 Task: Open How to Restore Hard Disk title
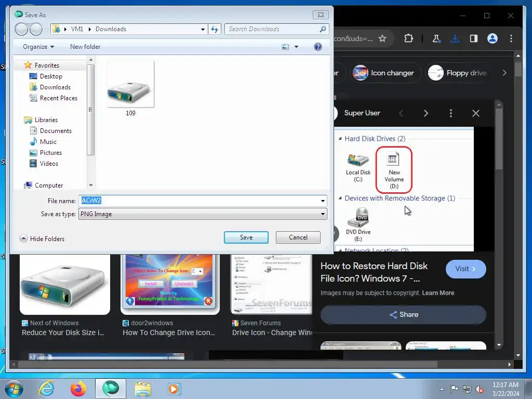point(374,272)
